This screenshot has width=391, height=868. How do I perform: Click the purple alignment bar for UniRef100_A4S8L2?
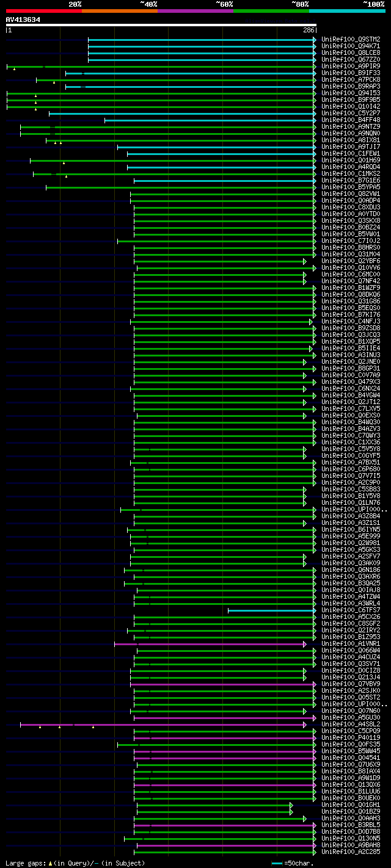tap(162, 725)
